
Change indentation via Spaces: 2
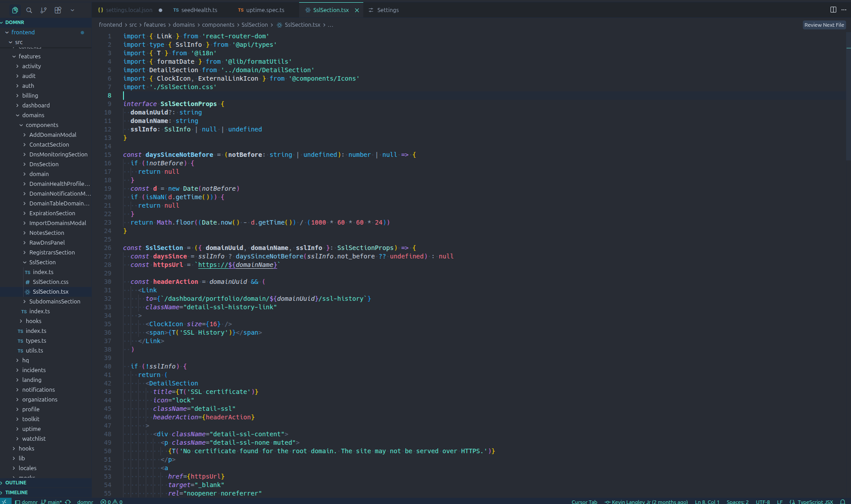[737, 502]
